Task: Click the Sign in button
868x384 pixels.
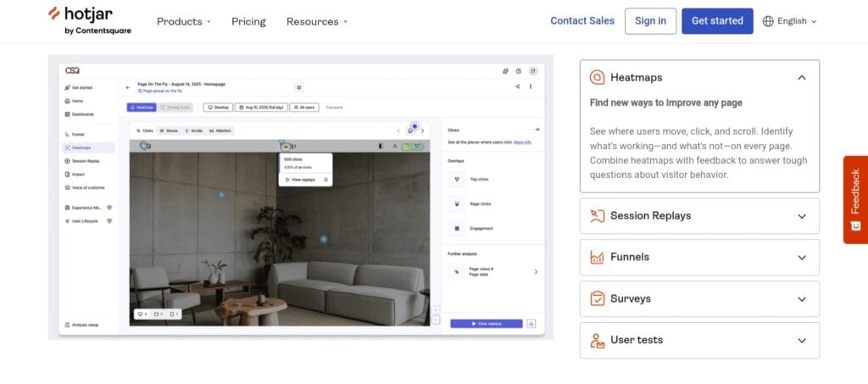Action: tap(650, 21)
